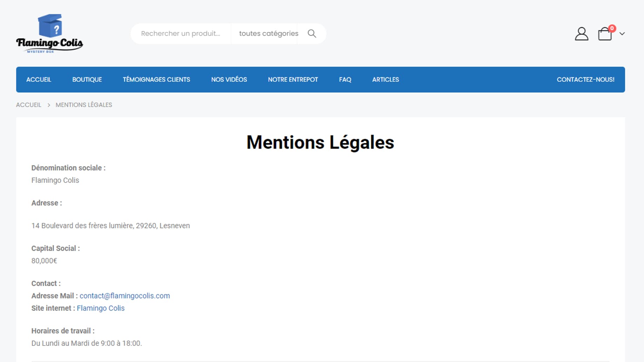This screenshot has width=644, height=362.
Task: Open the 'toutes catégories' dropdown
Action: point(269,34)
